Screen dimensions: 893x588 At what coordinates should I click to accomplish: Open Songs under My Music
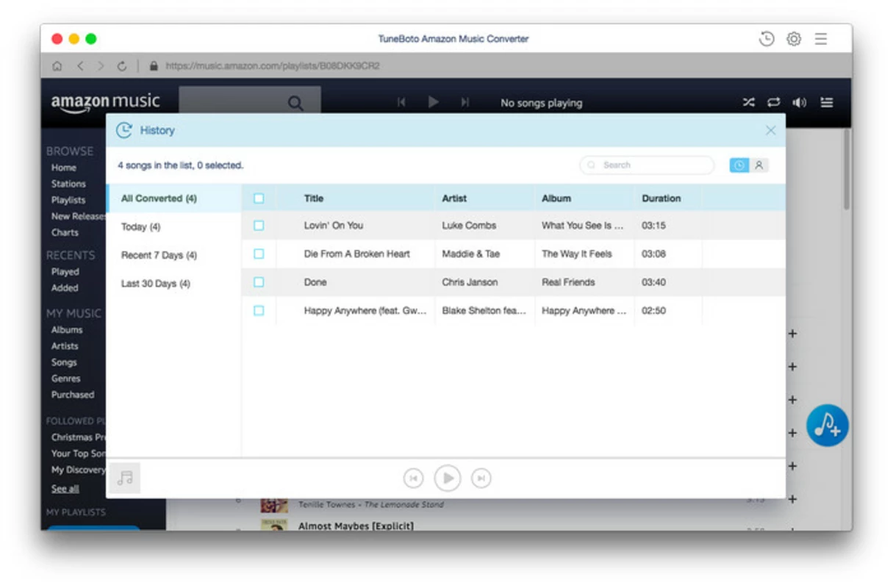pyautogui.click(x=64, y=362)
